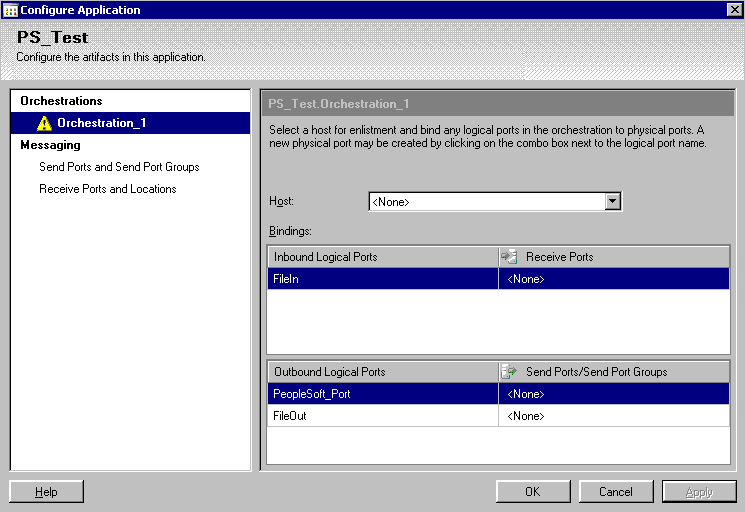Image resolution: width=745 pixels, height=512 pixels.
Task: Click the Send Ports column header icon
Action: (509, 372)
